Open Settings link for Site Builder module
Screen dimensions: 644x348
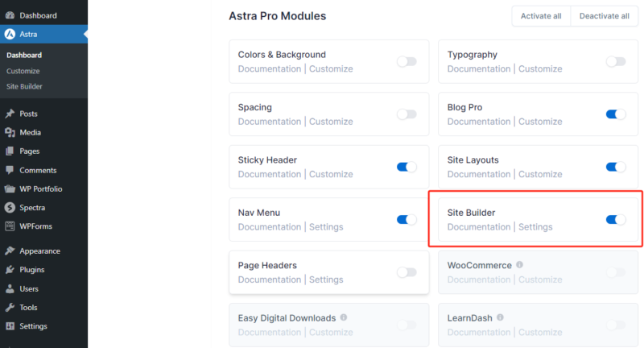click(x=535, y=227)
